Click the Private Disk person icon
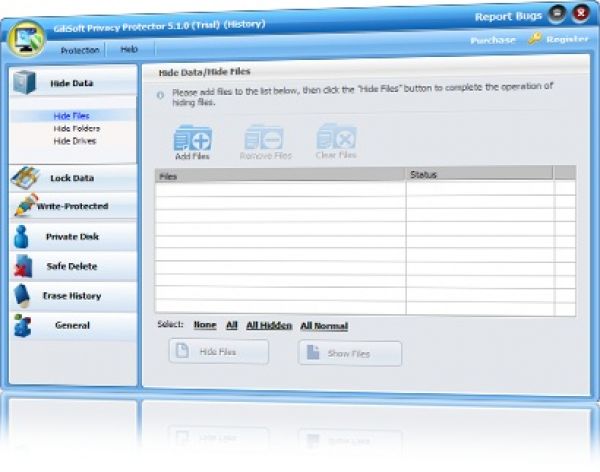This screenshot has width=600, height=472. coord(21,237)
